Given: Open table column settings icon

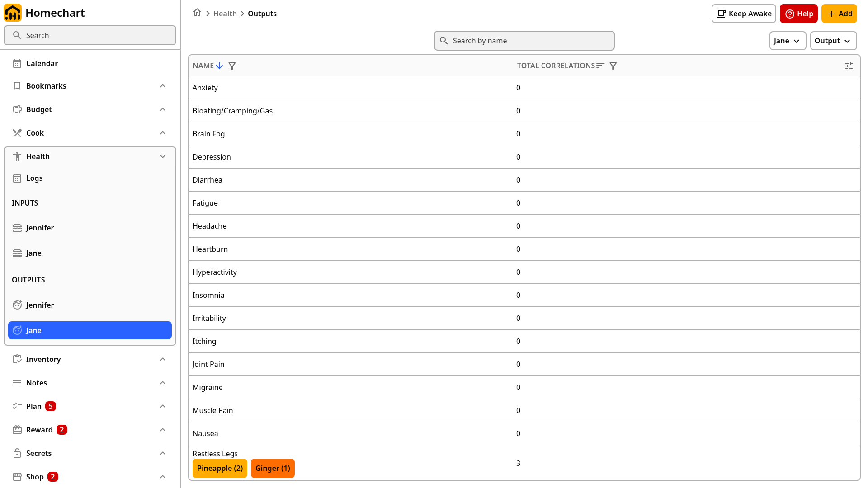Looking at the screenshot, I should click(849, 66).
